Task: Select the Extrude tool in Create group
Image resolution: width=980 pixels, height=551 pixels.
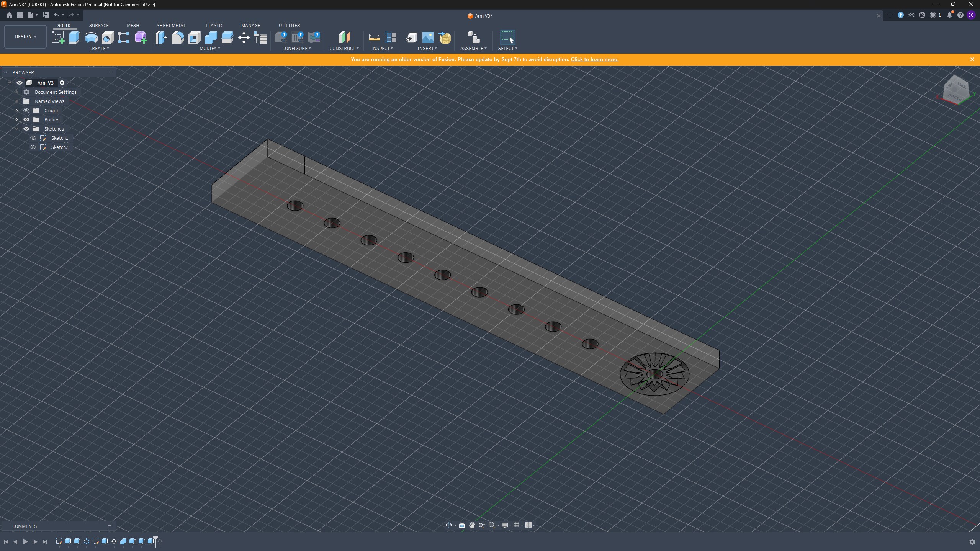Action: (75, 38)
